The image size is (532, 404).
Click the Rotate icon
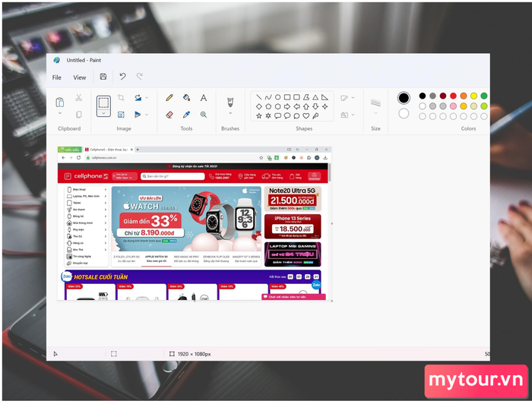[x=138, y=98]
